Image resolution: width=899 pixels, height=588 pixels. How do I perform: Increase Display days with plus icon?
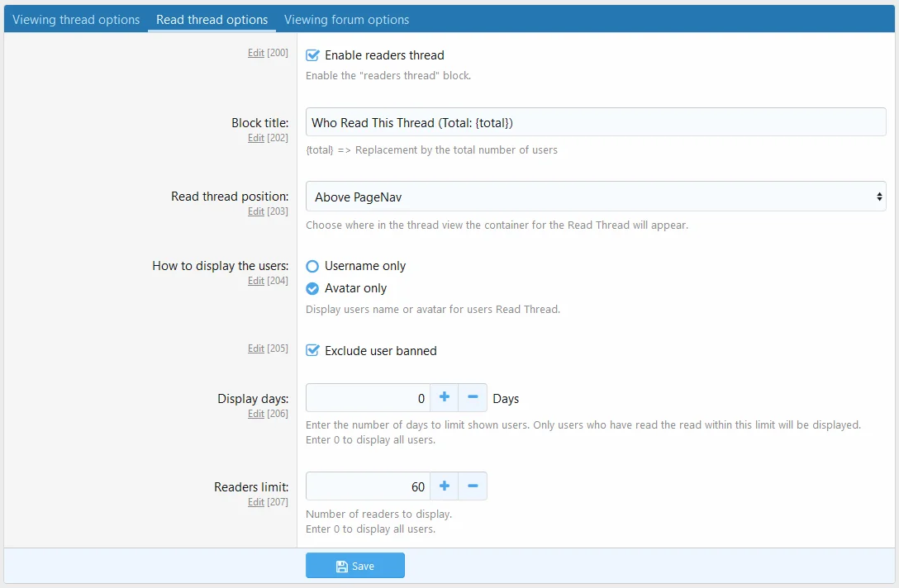pos(444,398)
